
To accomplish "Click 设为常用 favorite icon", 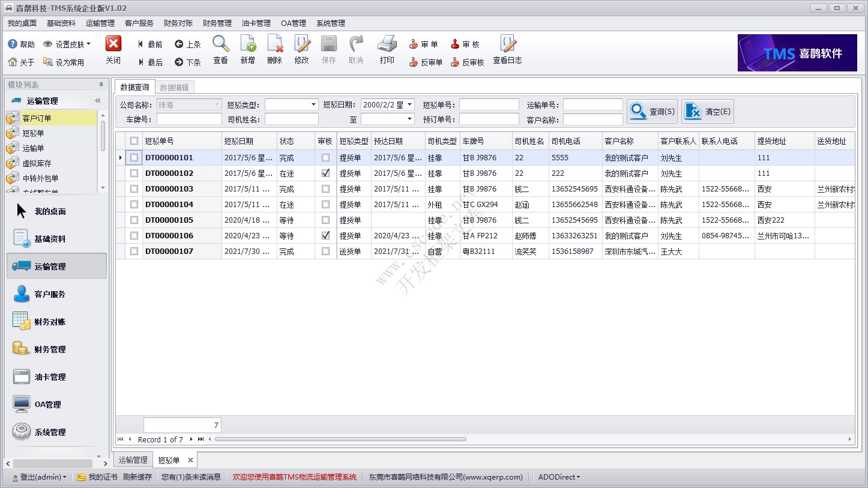I will point(64,62).
